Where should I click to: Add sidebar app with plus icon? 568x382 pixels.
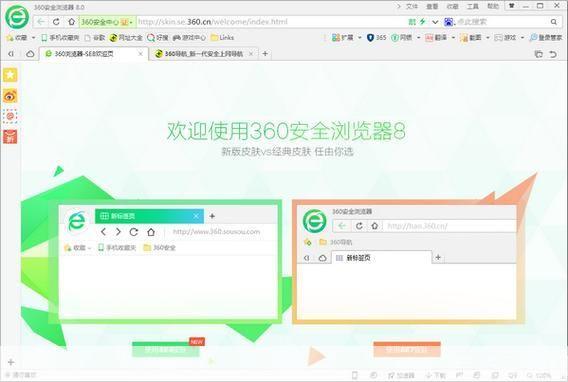click(11, 362)
